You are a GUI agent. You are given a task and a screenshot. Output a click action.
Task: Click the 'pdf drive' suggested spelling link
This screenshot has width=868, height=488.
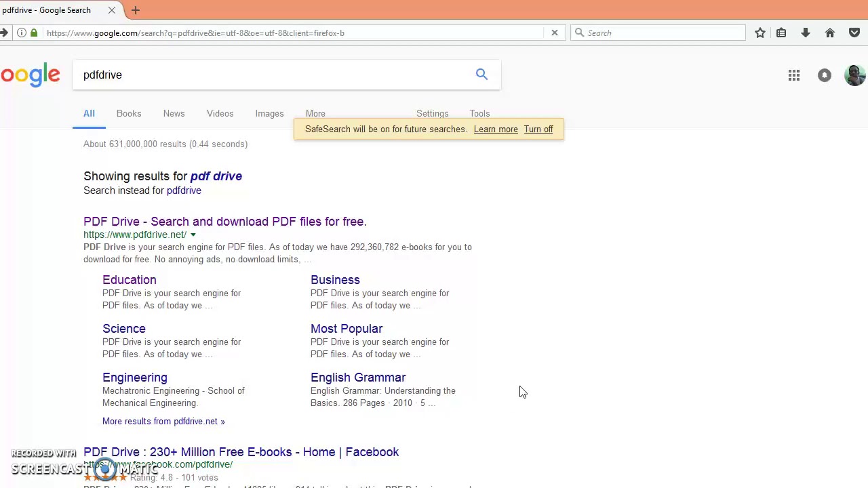(x=216, y=176)
